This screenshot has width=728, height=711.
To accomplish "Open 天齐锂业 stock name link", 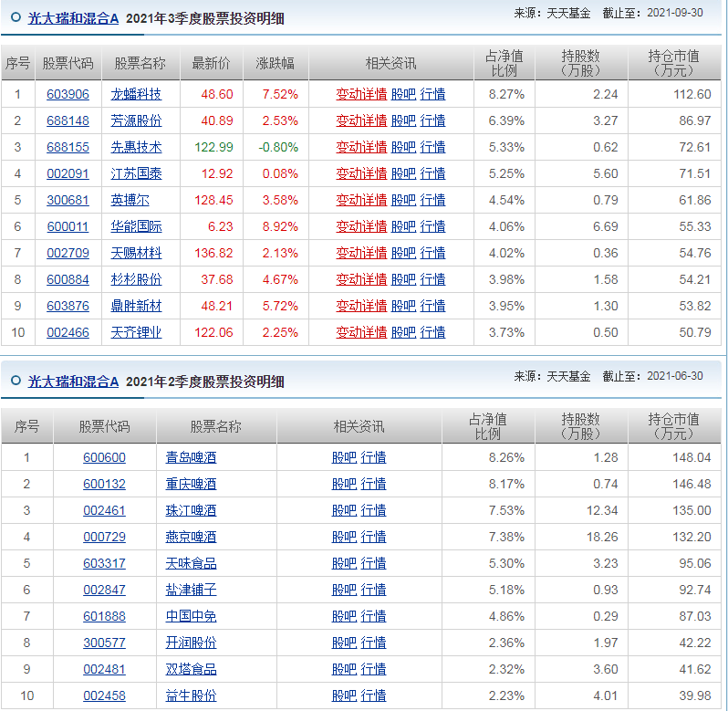I will [x=136, y=332].
